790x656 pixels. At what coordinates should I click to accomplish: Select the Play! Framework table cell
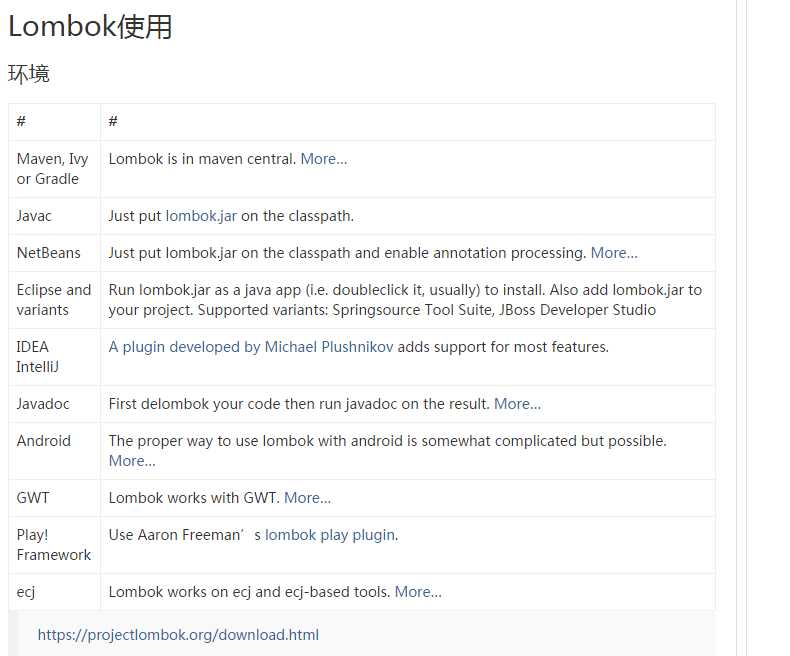click(54, 545)
